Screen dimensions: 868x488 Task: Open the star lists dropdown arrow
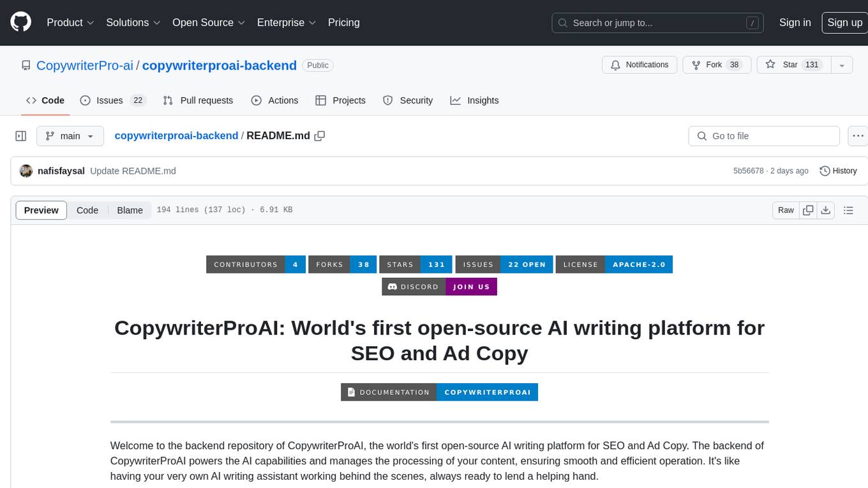pyautogui.click(x=842, y=65)
